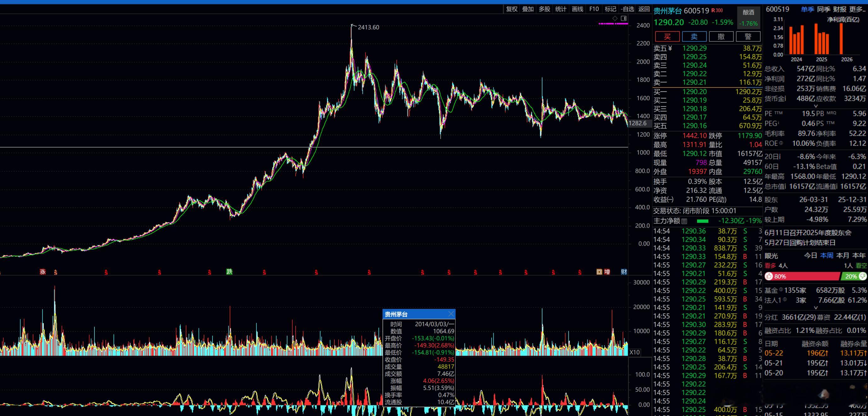Open the 6月11日 shareholder meeting notice
The height and width of the screenshot is (416, 868).
coord(808,233)
